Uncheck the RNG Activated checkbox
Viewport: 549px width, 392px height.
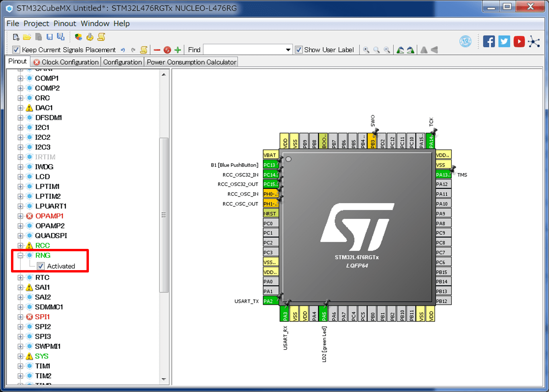(41, 266)
